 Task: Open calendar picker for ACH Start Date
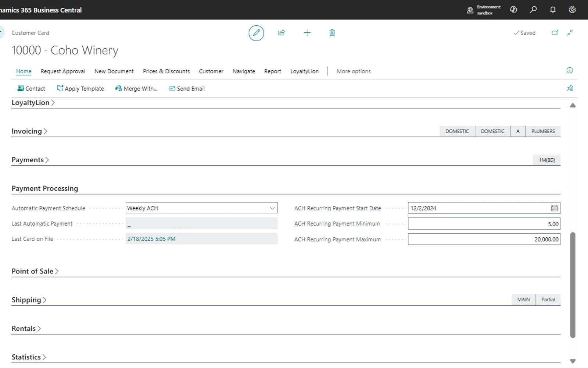pos(554,208)
